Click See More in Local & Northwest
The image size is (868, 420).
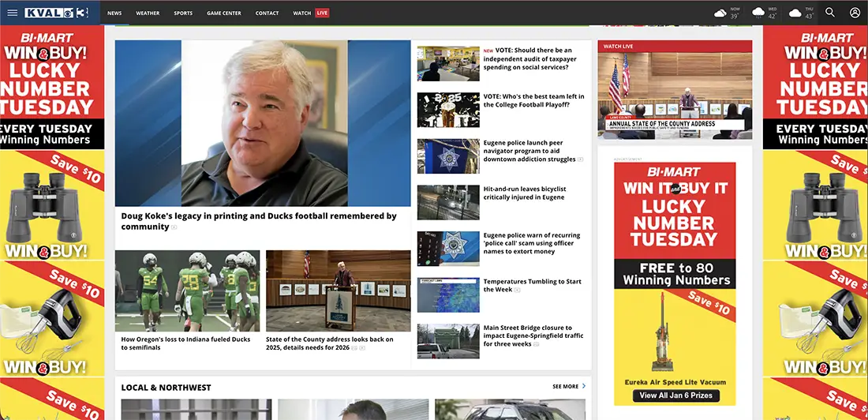click(x=565, y=386)
